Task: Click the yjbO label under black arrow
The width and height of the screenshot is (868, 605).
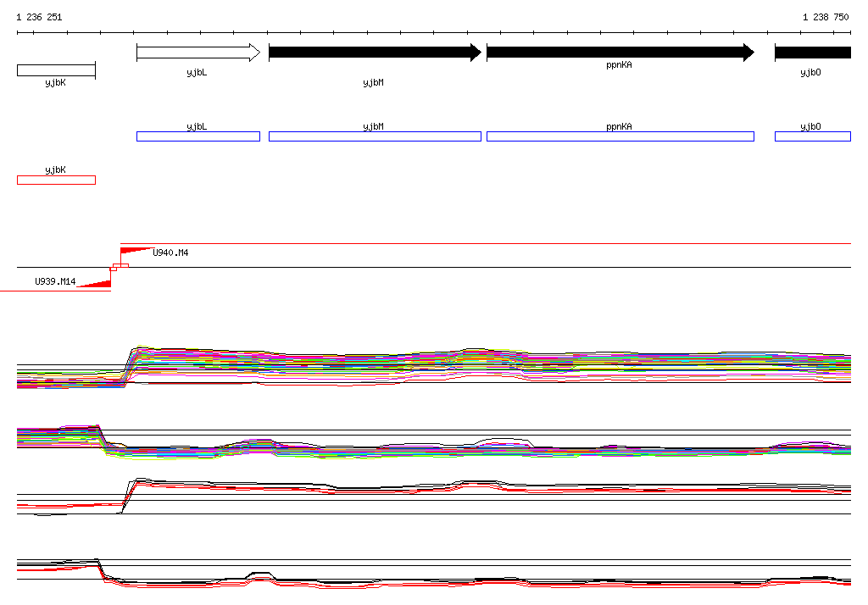Action: tap(810, 73)
